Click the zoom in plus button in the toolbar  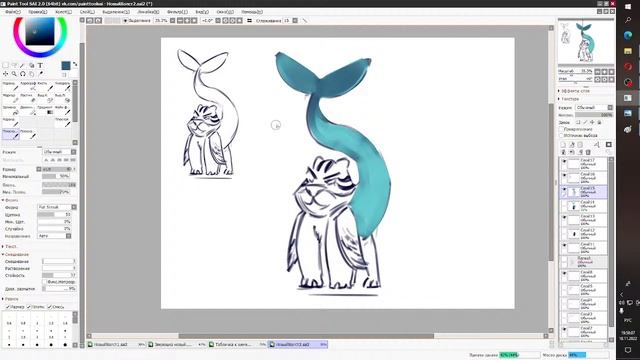pyautogui.click(x=187, y=20)
